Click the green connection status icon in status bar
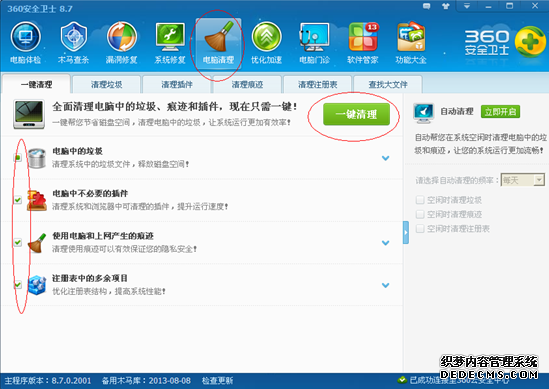This screenshot has height=389, width=549. (x=402, y=380)
